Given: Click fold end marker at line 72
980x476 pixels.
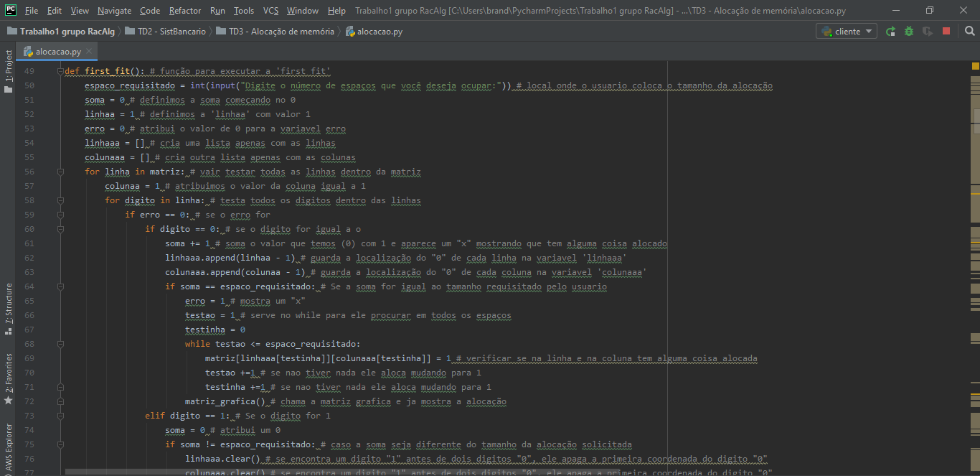Looking at the screenshot, I should [x=60, y=401].
